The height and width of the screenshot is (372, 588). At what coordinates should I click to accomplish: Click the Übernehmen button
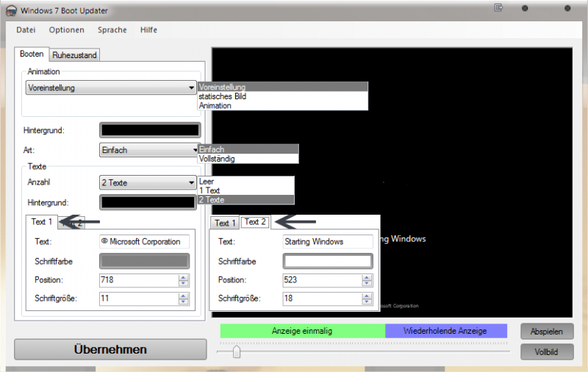pos(110,349)
